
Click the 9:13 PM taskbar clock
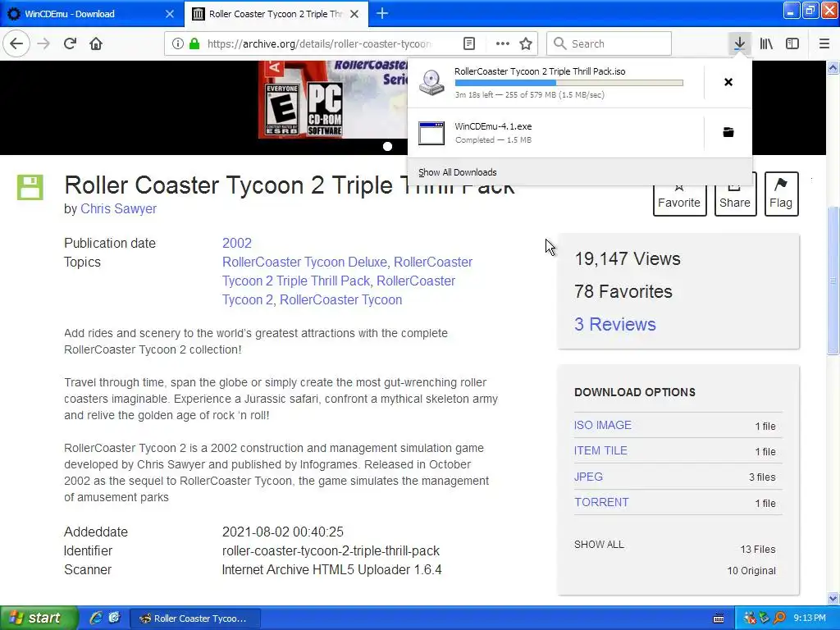click(810, 619)
